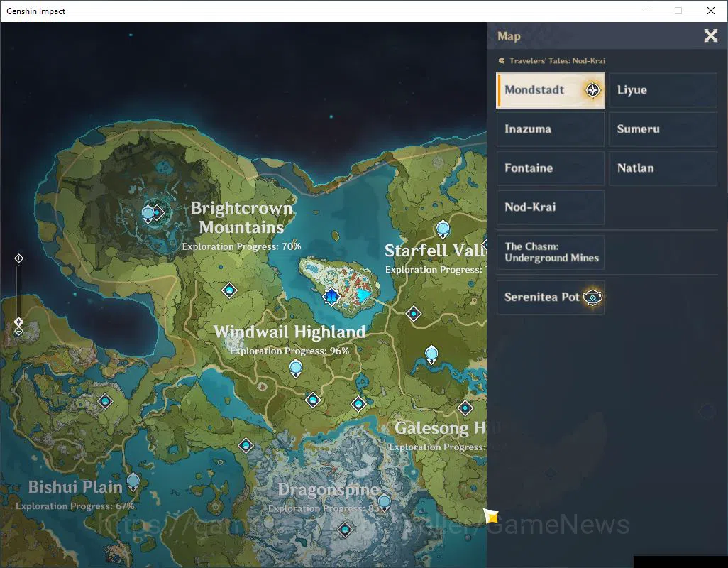Switch map to Fontaine region

click(x=551, y=168)
